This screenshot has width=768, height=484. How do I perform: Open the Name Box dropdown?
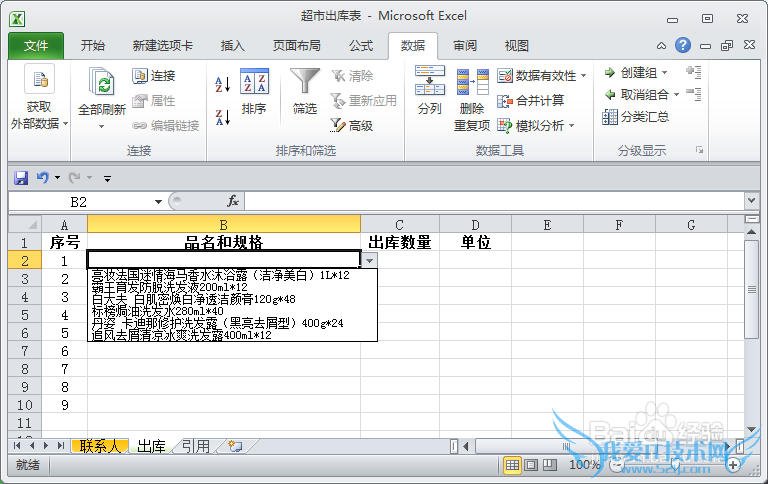(158, 202)
